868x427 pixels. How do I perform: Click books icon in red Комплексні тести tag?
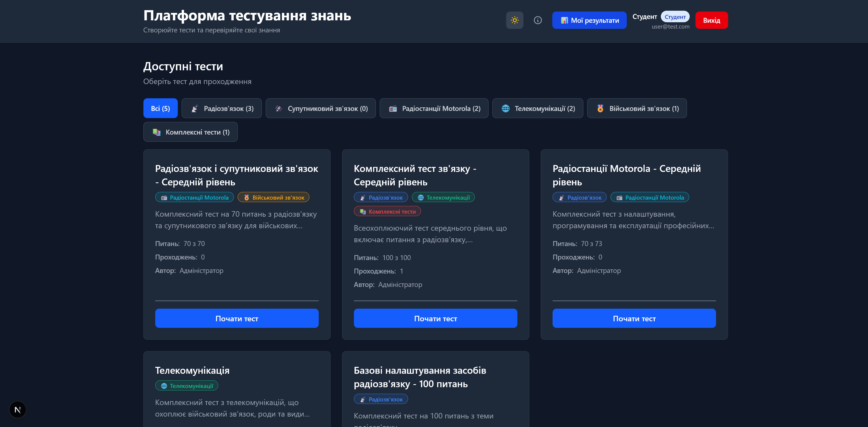pyautogui.click(x=363, y=212)
